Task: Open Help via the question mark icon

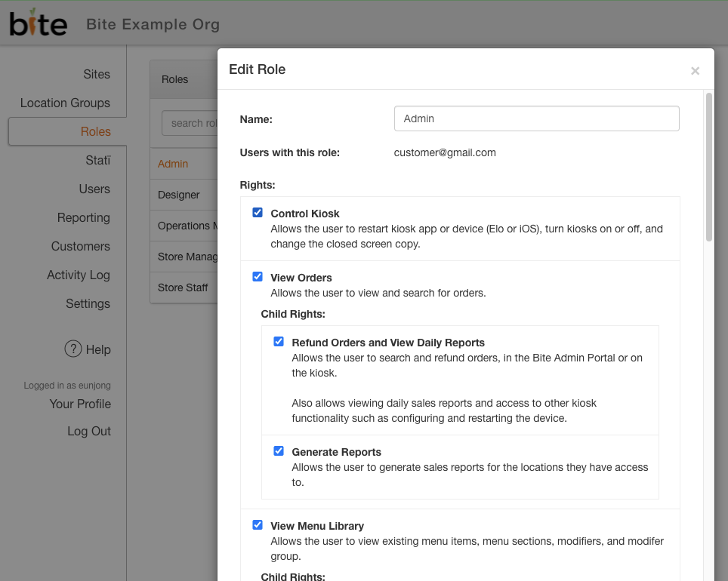Action: (x=88, y=349)
